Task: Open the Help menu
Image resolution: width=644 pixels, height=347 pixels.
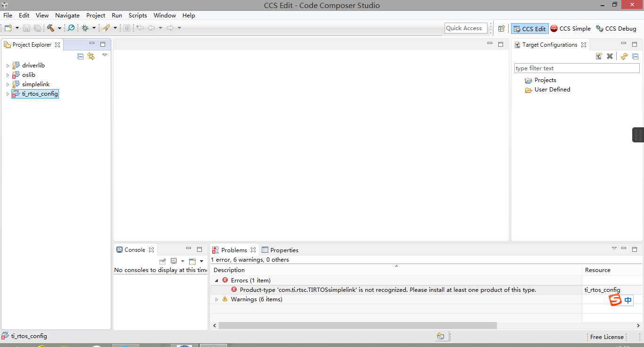Action: click(189, 16)
